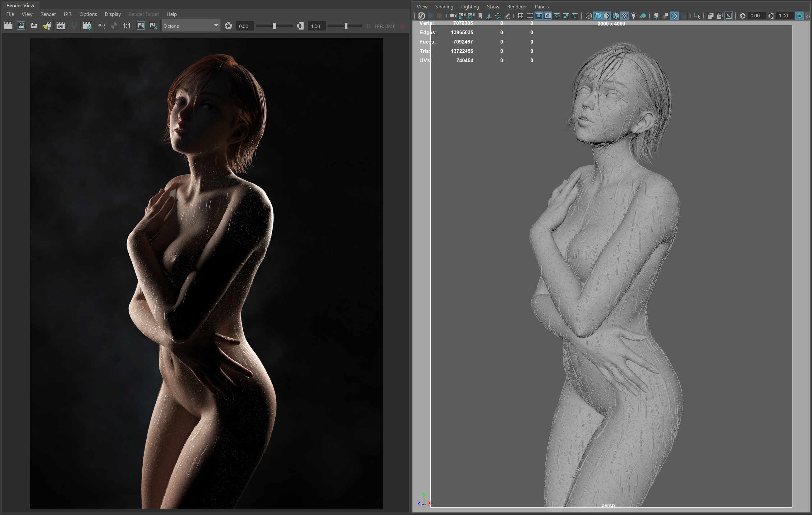
Task: Open Render View File menu
Action: click(10, 14)
